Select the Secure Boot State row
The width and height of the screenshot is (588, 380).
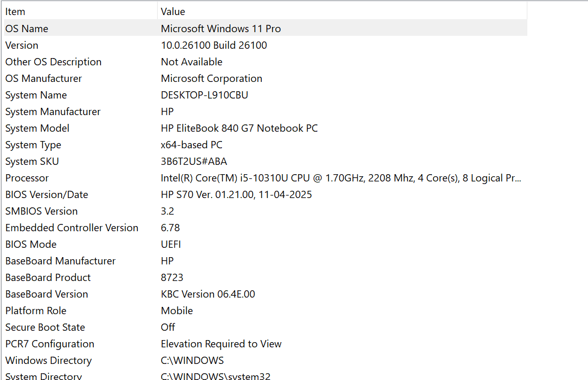click(x=265, y=327)
